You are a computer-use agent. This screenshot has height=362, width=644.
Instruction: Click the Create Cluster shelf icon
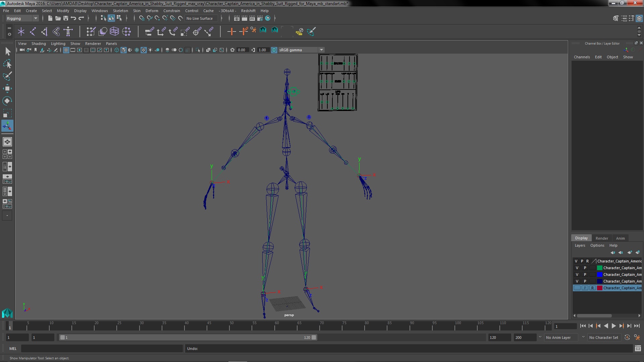pyautogui.click(x=126, y=32)
